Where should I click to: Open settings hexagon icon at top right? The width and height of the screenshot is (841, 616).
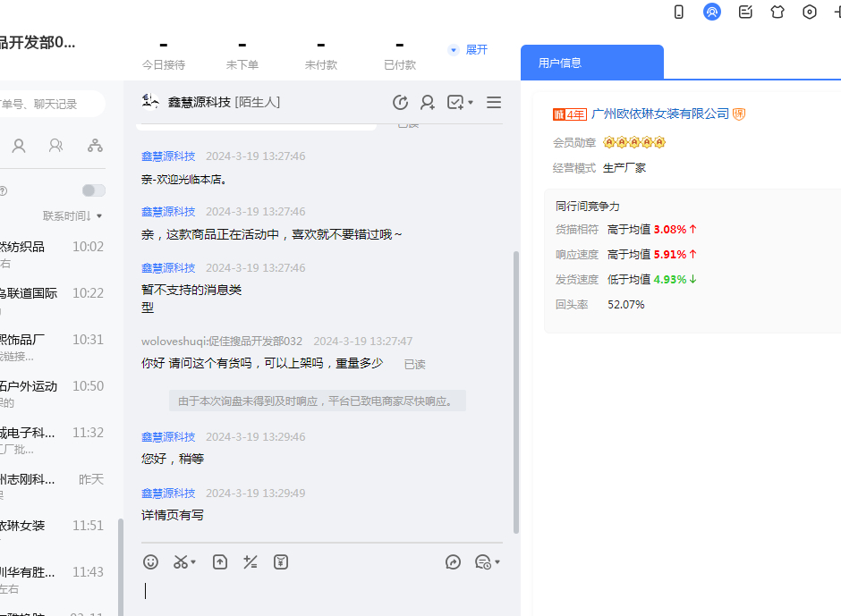810,12
